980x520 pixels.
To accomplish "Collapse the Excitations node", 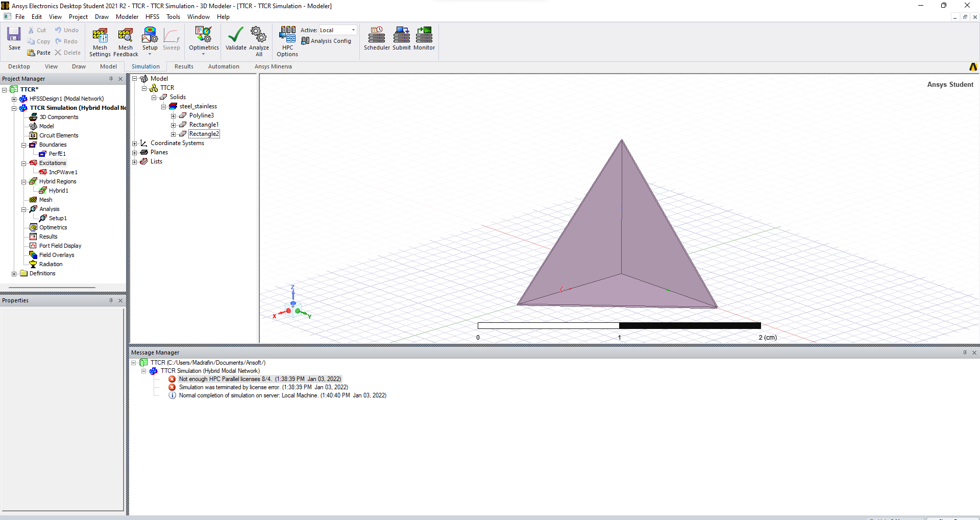I will click(24, 163).
